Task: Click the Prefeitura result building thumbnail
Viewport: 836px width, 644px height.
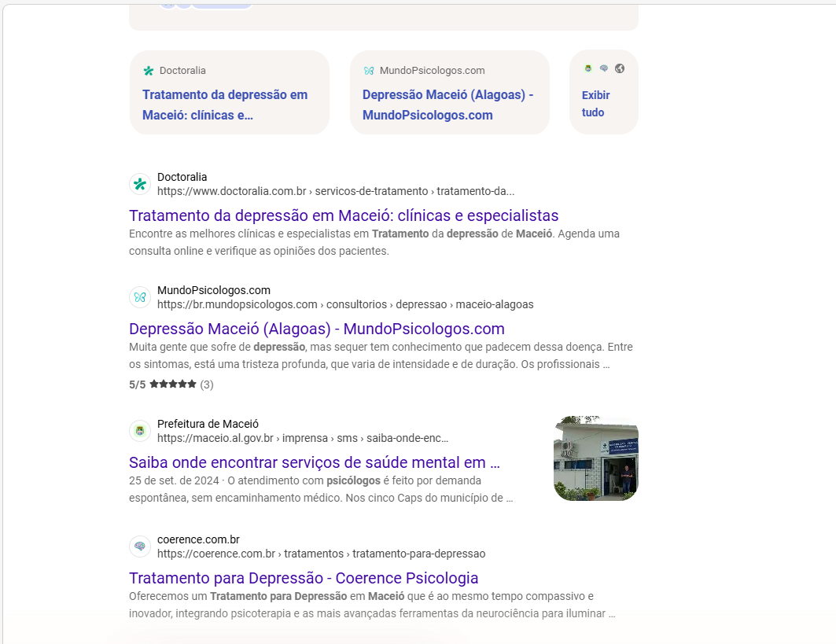Action: (x=596, y=458)
